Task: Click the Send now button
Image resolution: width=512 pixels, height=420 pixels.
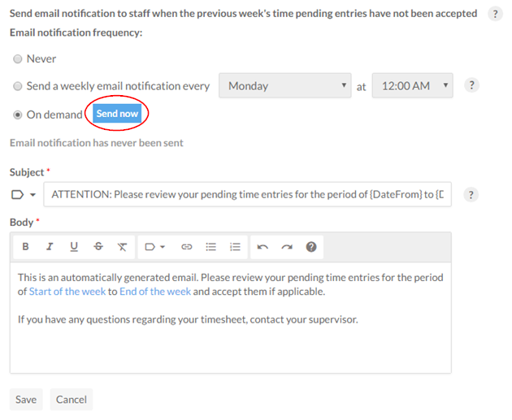Action: (118, 114)
